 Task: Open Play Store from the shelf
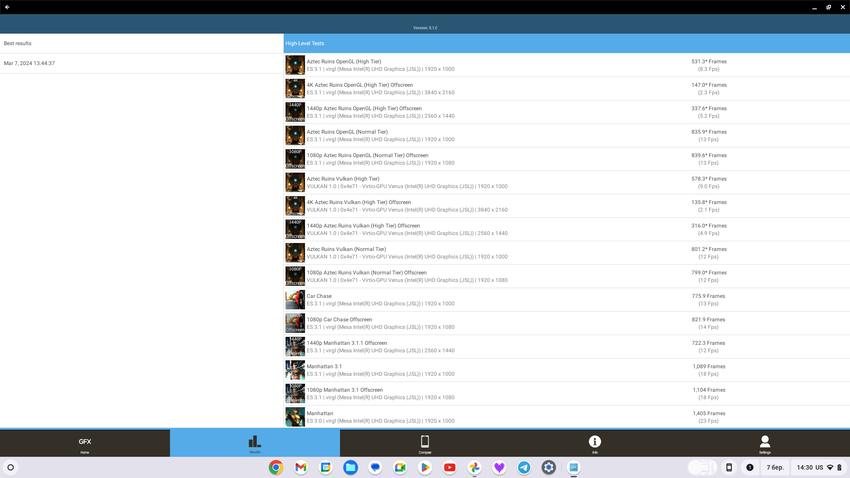tap(425, 467)
